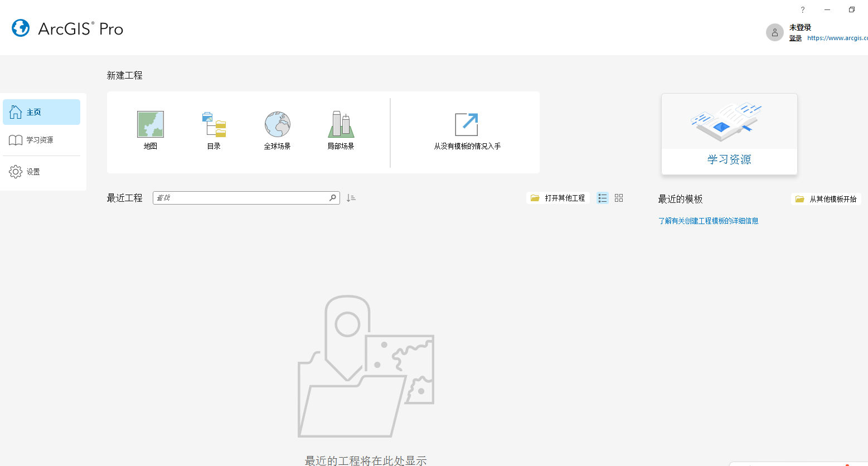The width and height of the screenshot is (868, 466).
Task: Create a new 局部场景 project
Action: click(341, 130)
